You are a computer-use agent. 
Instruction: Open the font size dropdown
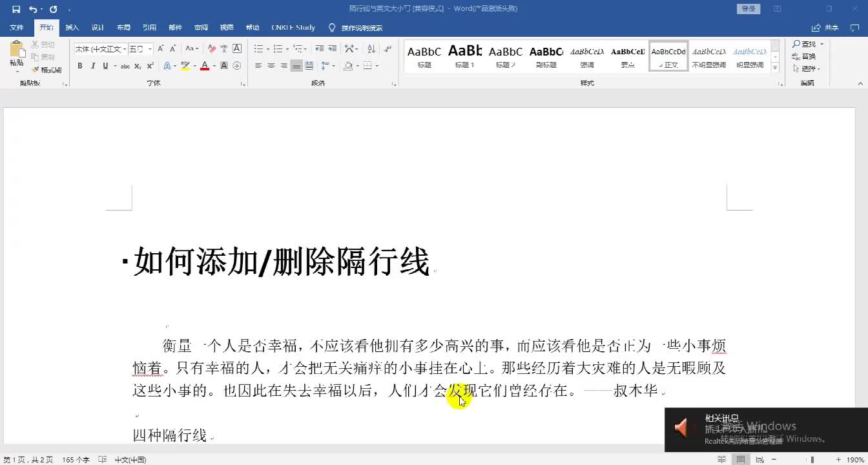tap(150, 49)
